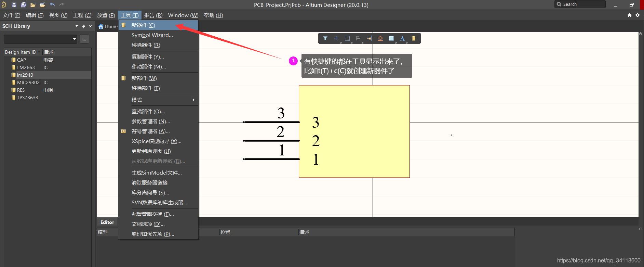
Task: Click the Search field
Action: pyautogui.click(x=580, y=4)
